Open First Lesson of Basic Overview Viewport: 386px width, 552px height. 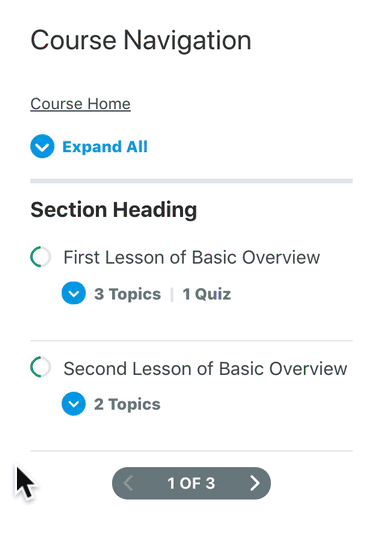192,257
